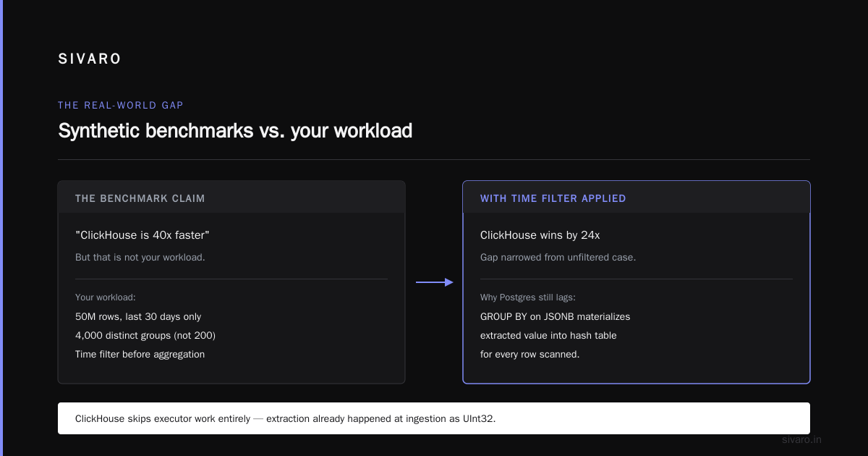Viewport: 868px width, 456px height.
Task: Click 'Why Postgres still lags:' label
Action: (x=528, y=297)
